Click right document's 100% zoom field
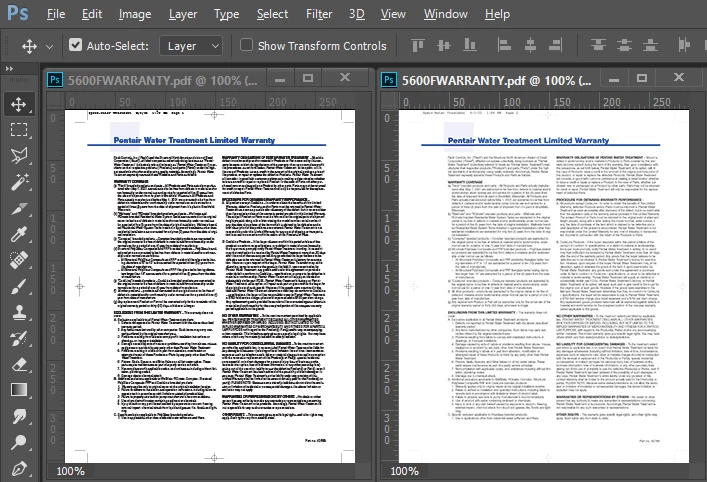Image resolution: width=707 pixels, height=482 pixels. point(404,471)
